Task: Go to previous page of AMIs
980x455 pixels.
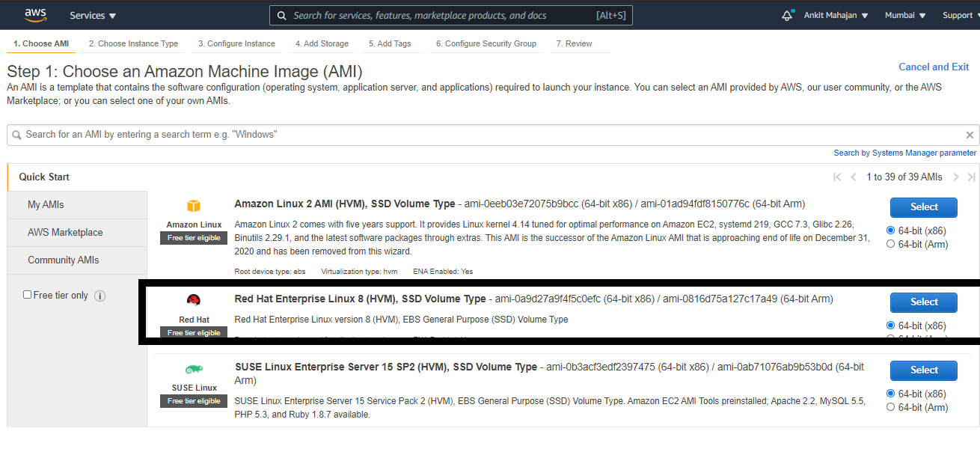Action: (854, 177)
